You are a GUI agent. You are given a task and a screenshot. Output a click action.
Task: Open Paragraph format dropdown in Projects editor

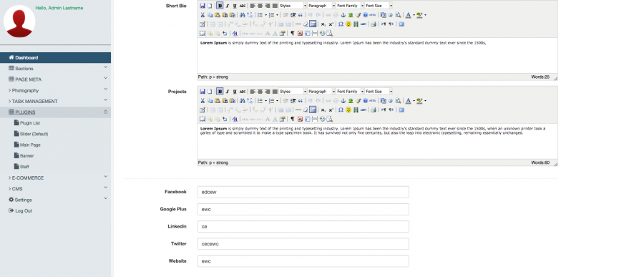pyautogui.click(x=322, y=91)
